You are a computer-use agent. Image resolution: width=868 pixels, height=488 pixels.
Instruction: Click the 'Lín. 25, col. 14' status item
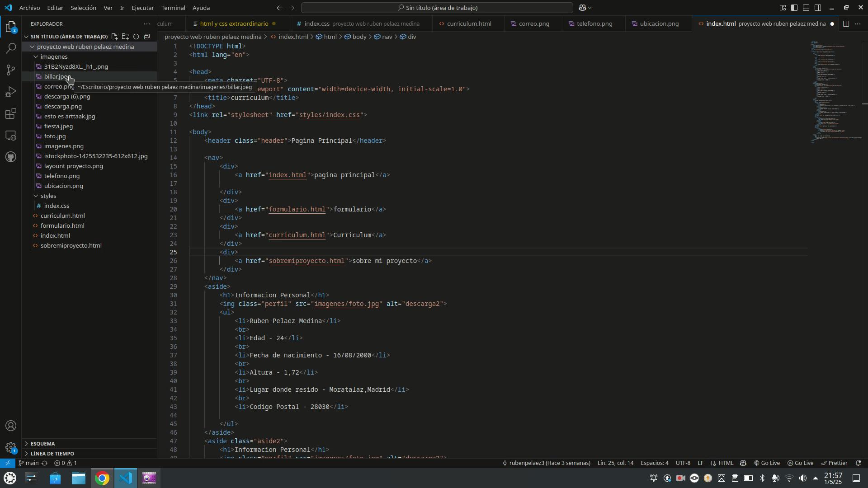(x=615, y=463)
